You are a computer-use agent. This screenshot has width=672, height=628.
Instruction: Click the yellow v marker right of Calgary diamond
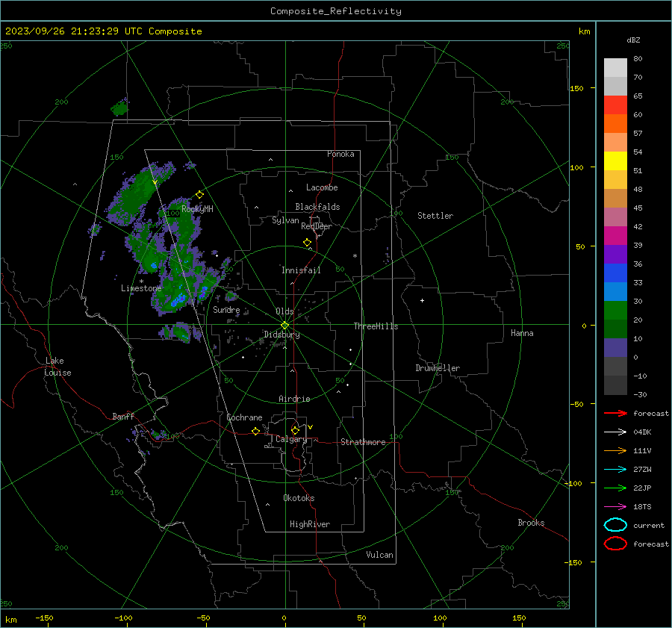(x=311, y=427)
